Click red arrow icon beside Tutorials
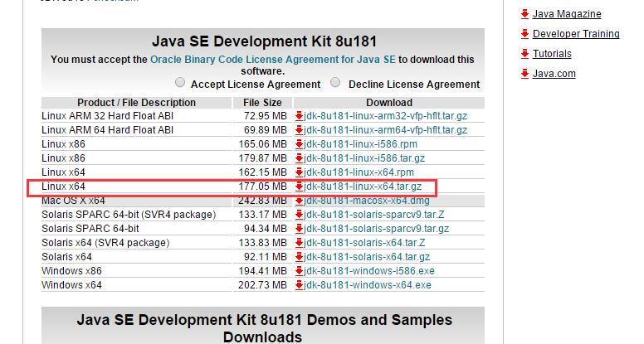This screenshot has width=644, height=344. click(x=524, y=54)
